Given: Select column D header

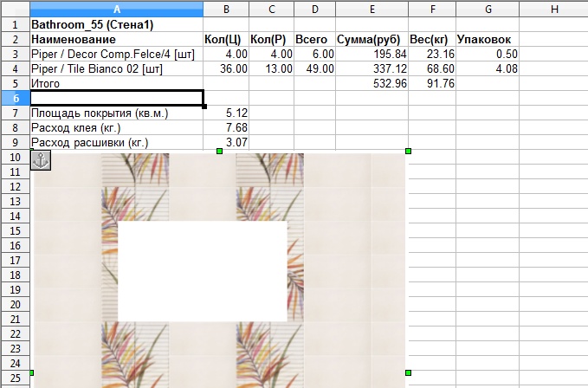Looking at the screenshot, I should click(315, 9).
